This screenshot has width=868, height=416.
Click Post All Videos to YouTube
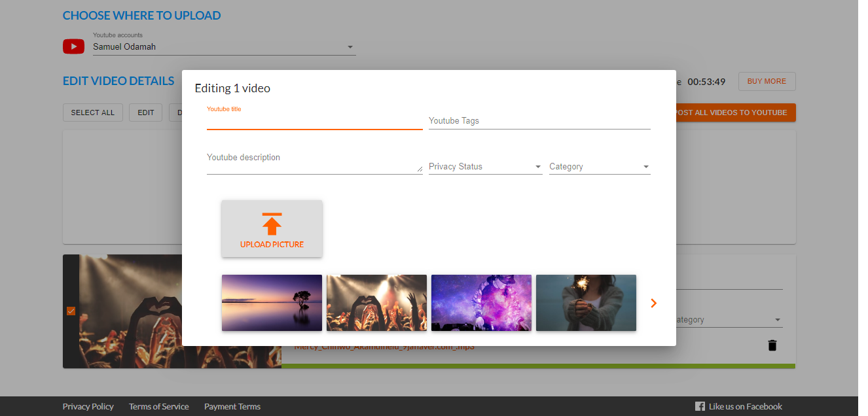[x=734, y=113]
